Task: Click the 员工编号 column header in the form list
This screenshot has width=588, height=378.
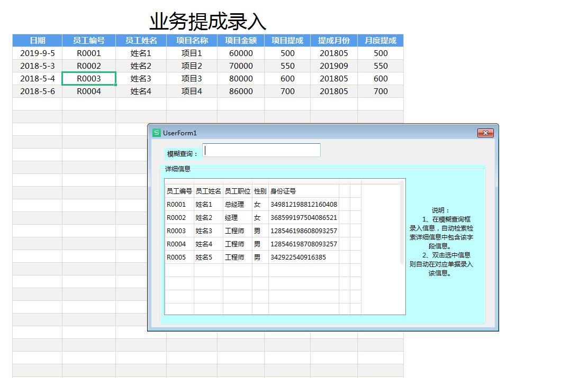Action: pyautogui.click(x=179, y=191)
